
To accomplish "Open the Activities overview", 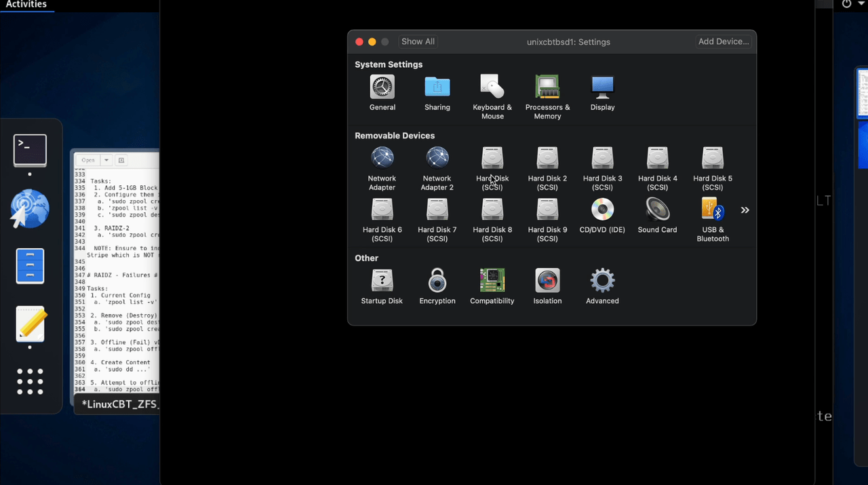I will point(26,5).
